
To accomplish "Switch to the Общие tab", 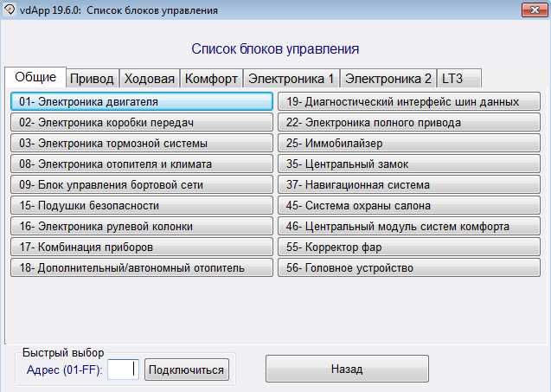I will coord(35,77).
